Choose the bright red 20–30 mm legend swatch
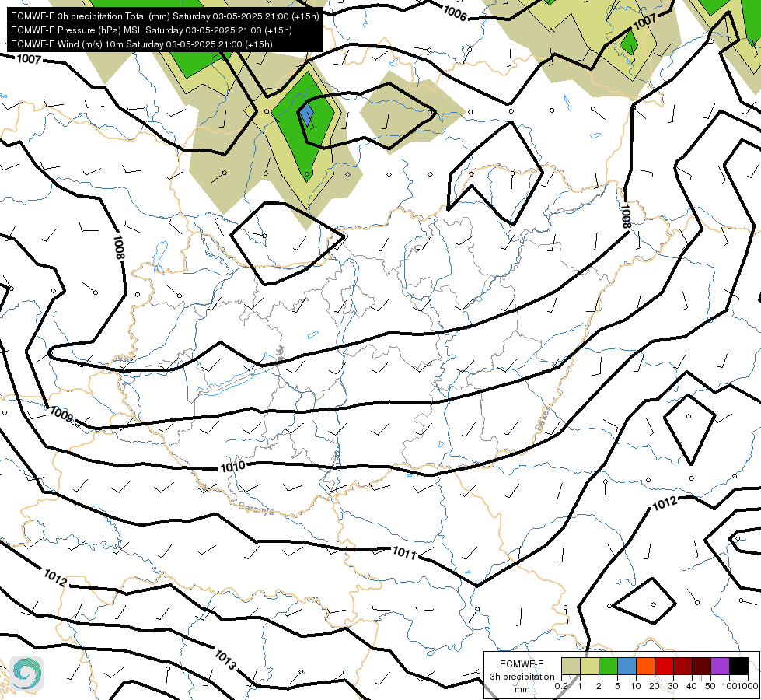This screenshot has height=700, width=761. coord(664,666)
